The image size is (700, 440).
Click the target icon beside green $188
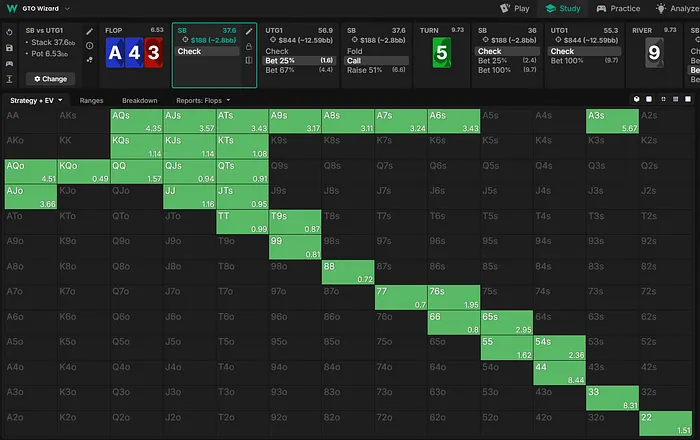tap(185, 40)
